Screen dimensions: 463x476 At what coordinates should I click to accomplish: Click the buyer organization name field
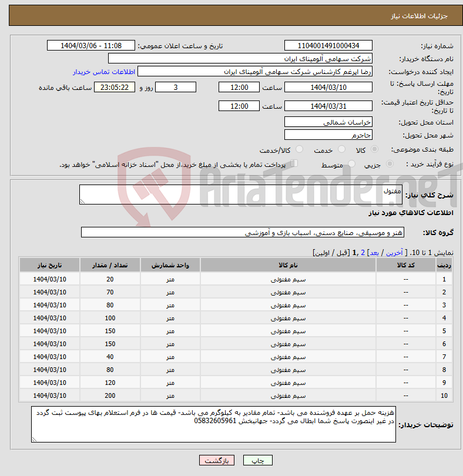tap(240, 59)
